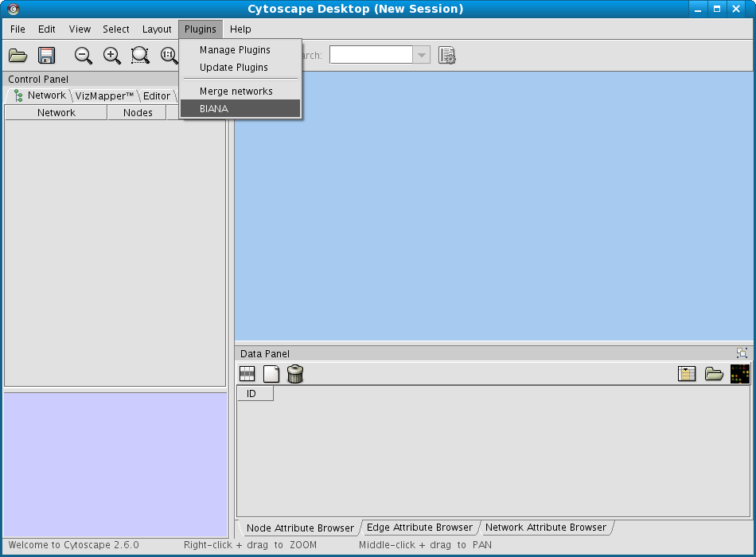
Task: Click Delete Attributes trash can icon
Action: click(295, 374)
